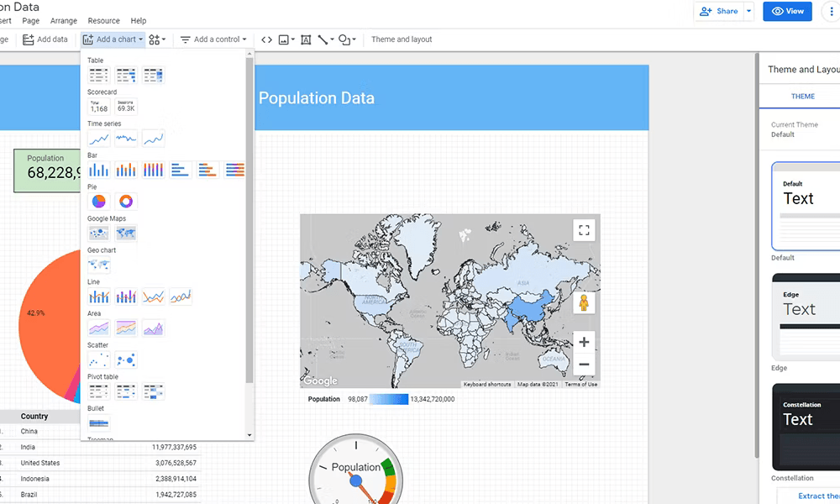Select the stacked combo chart under Line
The image size is (840, 504).
[x=126, y=297]
